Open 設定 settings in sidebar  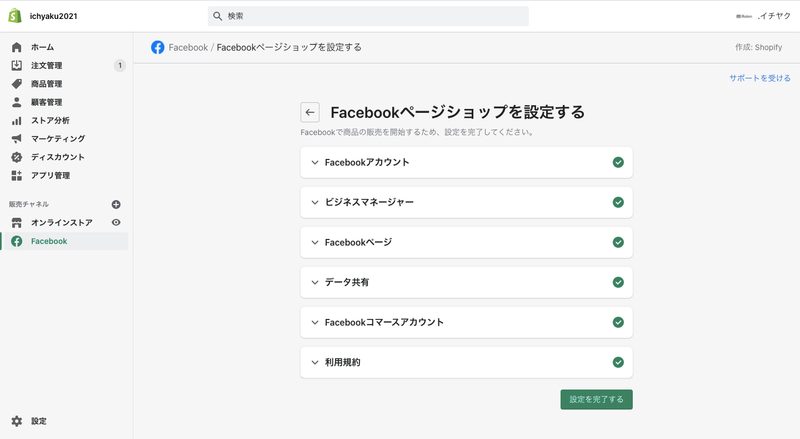(39, 421)
